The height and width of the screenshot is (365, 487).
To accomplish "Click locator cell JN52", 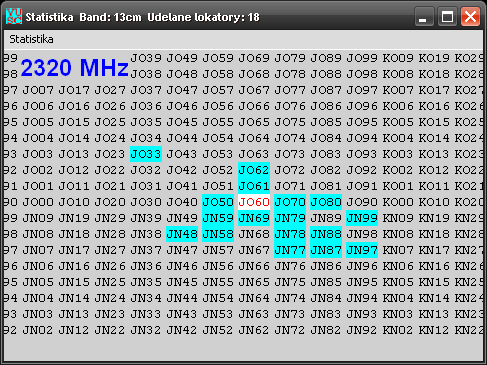I will coord(218,330).
